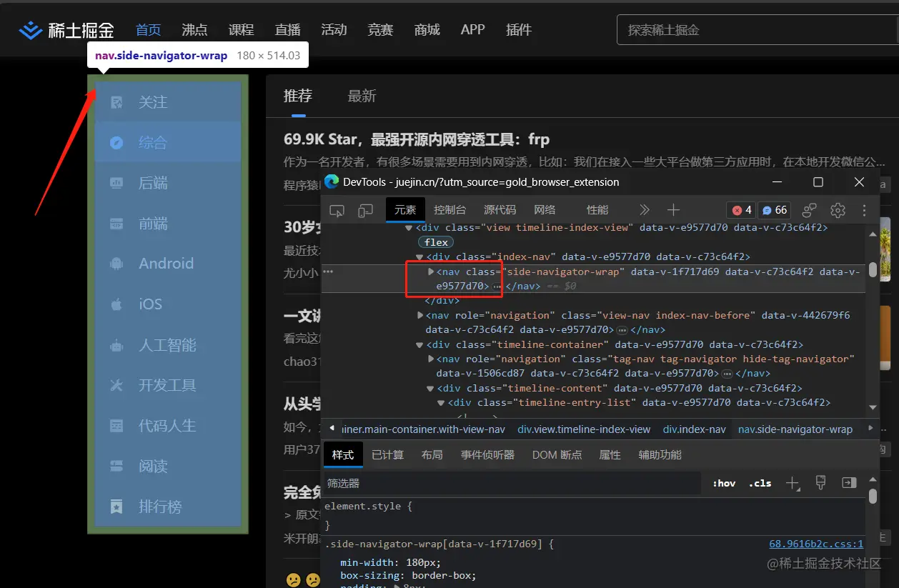Open the 排行榜 sidebar item
The width and height of the screenshot is (899, 588).
pyautogui.click(x=168, y=507)
